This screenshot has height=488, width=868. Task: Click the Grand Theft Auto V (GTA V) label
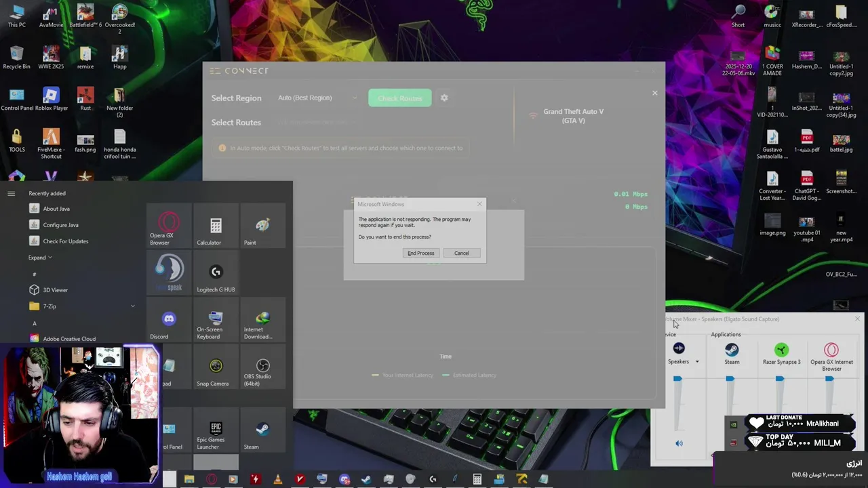[x=573, y=116]
